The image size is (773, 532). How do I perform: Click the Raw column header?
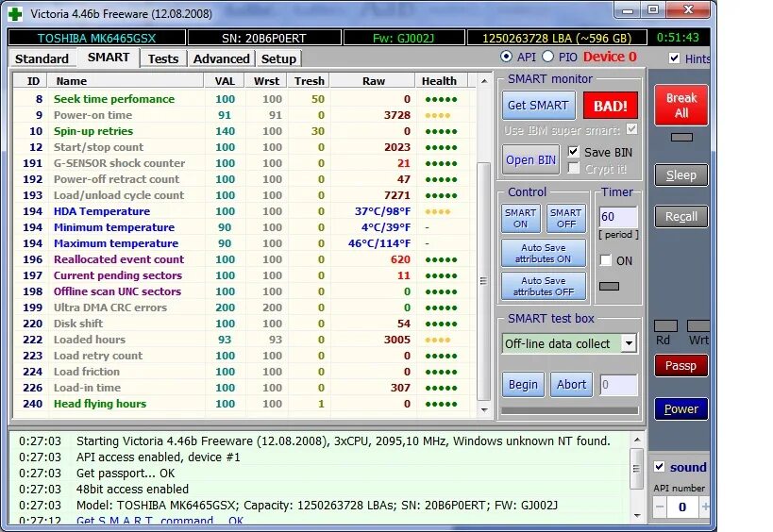(x=373, y=81)
